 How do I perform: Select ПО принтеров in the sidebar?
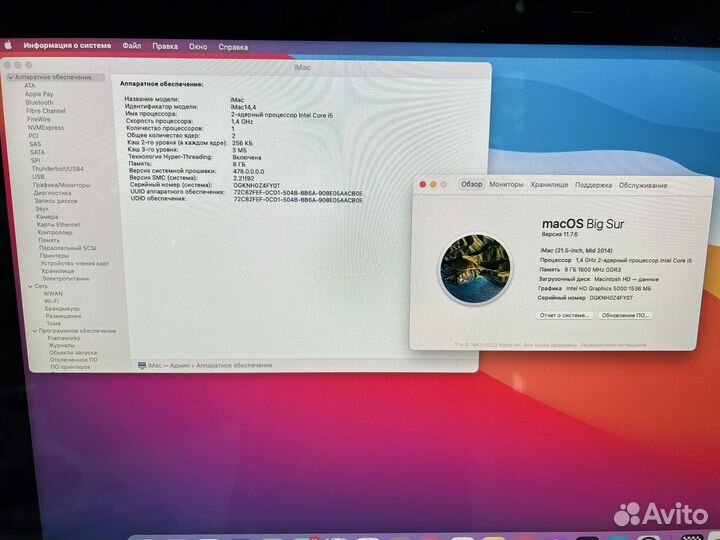click(70, 367)
